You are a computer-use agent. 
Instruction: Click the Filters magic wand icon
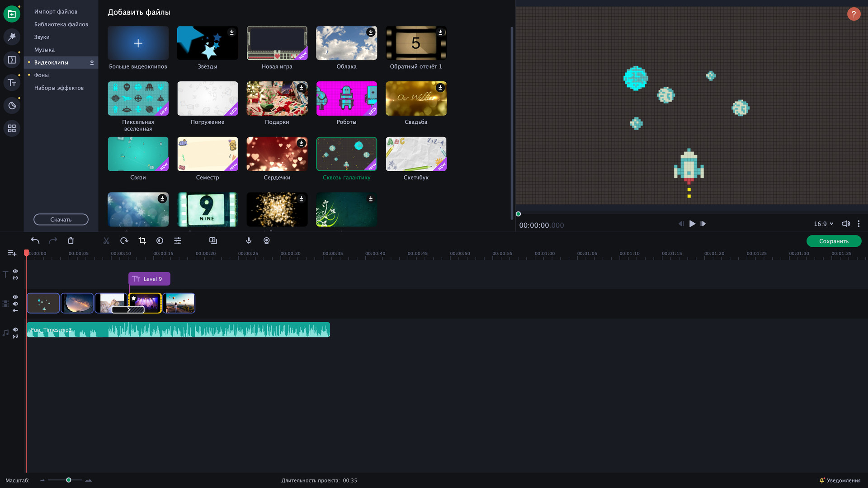[12, 37]
